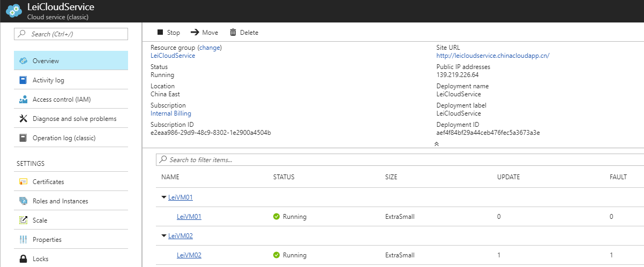Collapse the LeiVM02 role group

click(x=164, y=236)
